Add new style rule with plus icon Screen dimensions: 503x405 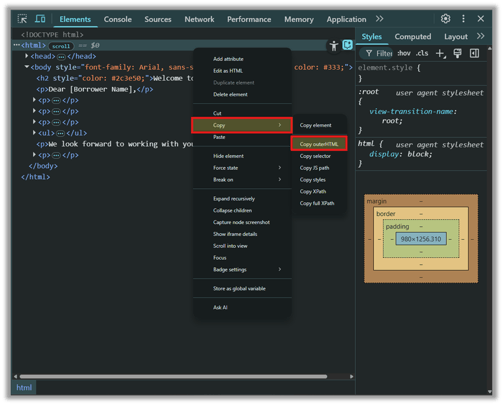[440, 53]
